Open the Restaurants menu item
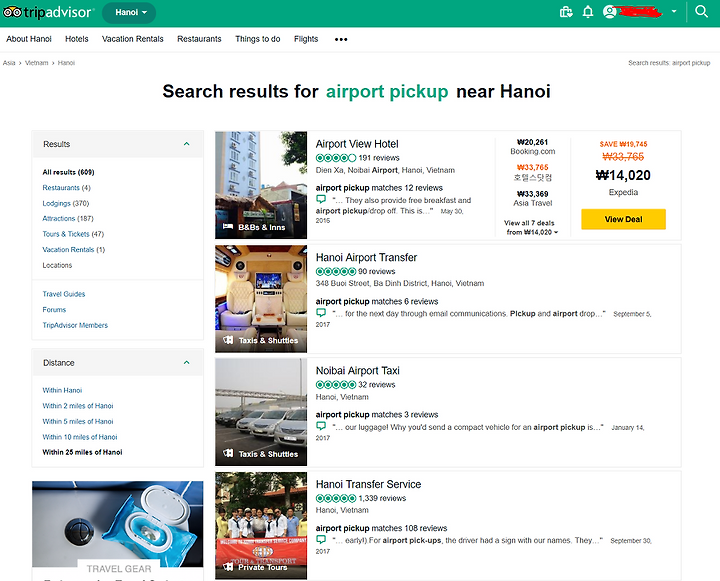 click(199, 39)
